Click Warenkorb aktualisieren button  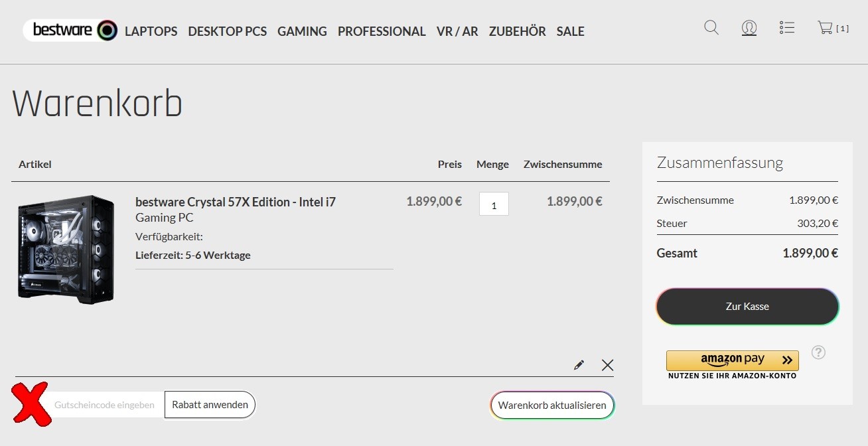[x=552, y=405]
